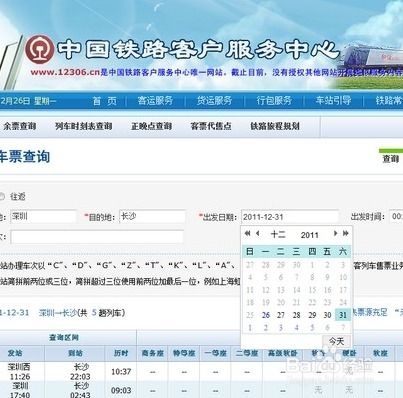Switch to 正晚点查询 tab
Viewport: 403px width, 398px height.
click(152, 126)
